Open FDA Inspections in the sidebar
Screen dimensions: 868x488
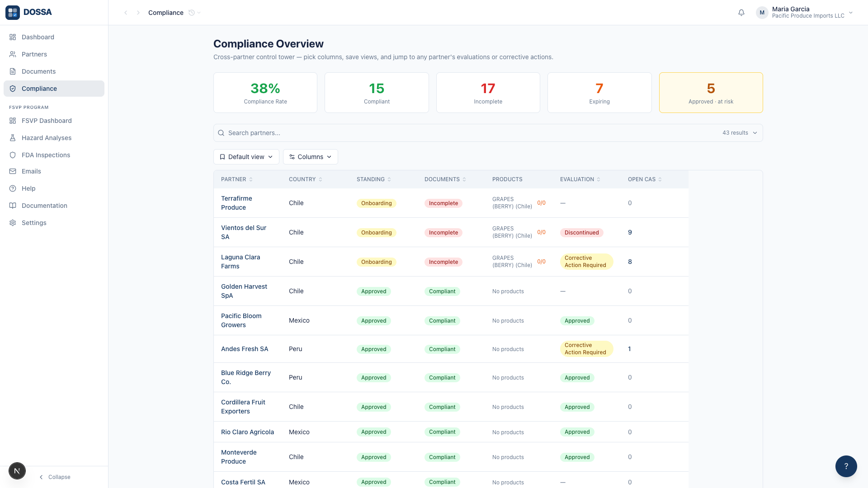tap(54, 155)
